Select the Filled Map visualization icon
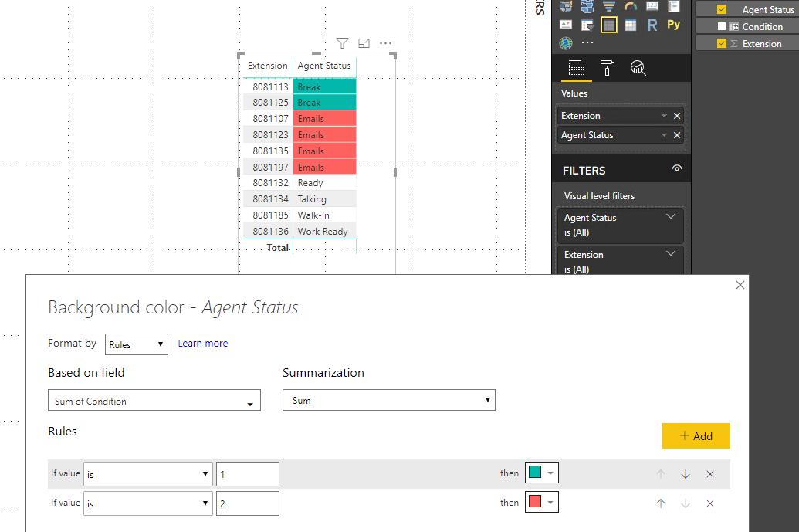Screen dimensions: 799x532 (x=587, y=6)
